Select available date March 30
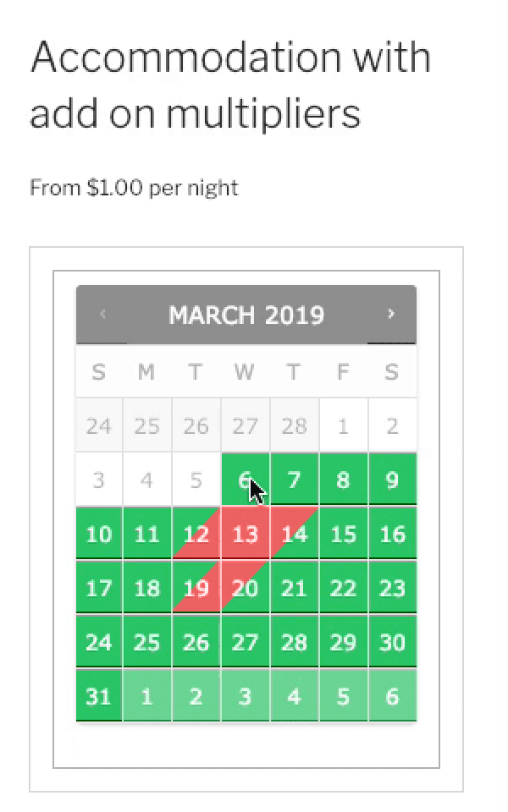 392,642
